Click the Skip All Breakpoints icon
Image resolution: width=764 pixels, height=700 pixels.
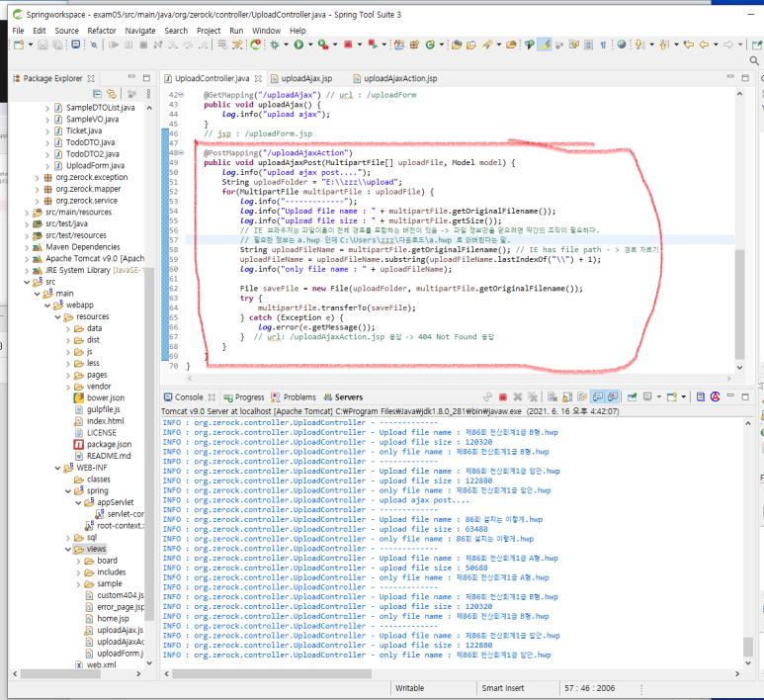click(94, 44)
